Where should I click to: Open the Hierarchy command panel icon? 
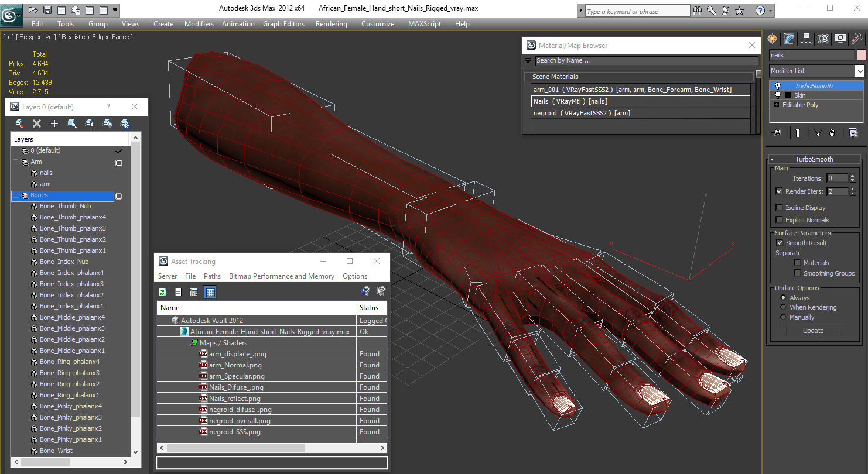coord(807,39)
